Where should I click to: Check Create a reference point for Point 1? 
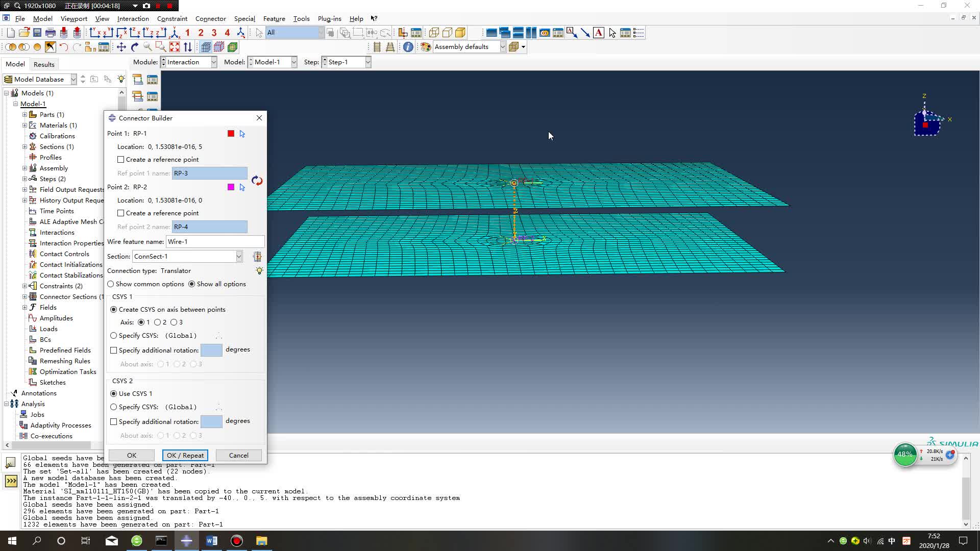click(121, 160)
